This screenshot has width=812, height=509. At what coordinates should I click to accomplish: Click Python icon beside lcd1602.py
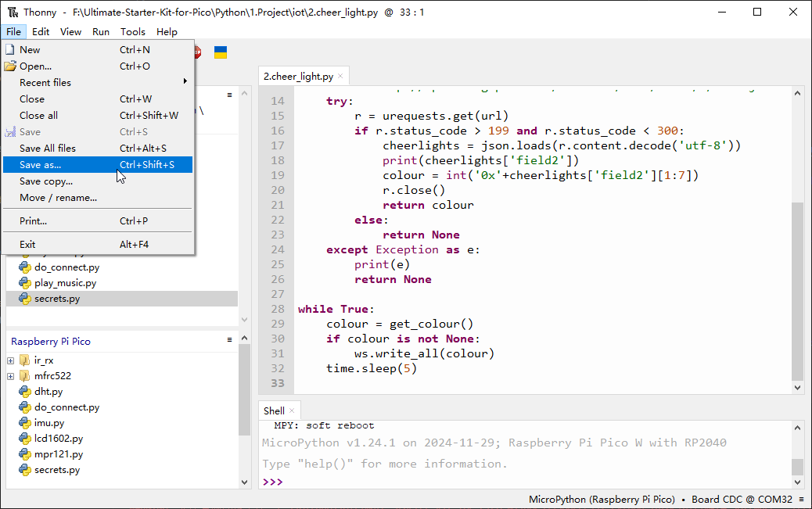25,438
